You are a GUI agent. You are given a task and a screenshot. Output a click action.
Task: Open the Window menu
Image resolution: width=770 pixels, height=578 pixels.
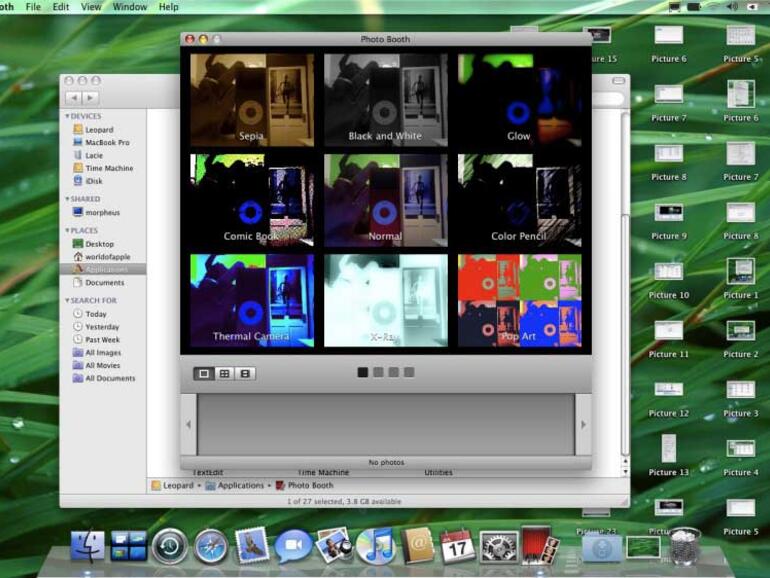tap(130, 7)
